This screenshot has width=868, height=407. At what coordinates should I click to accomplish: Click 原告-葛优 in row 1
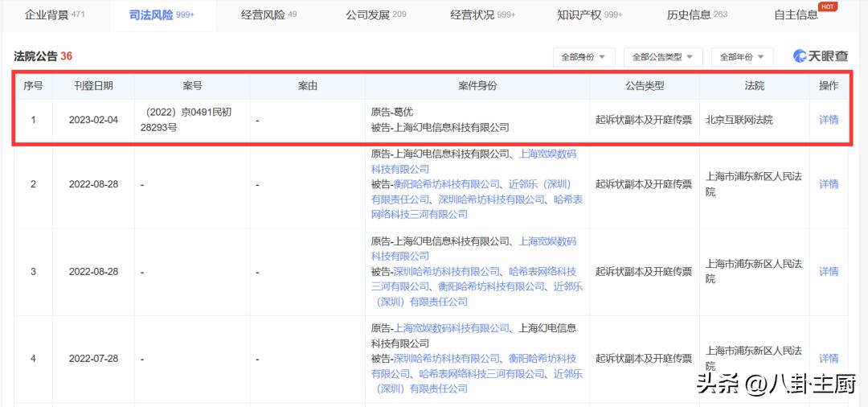tap(392, 112)
